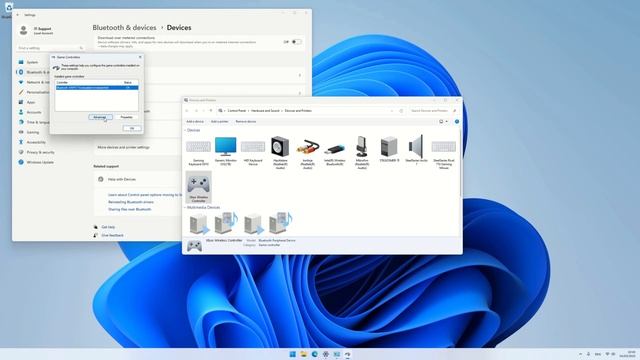The image size is (640, 360).
Task: Open Control Panel taskbar icon
Action: click(x=337, y=354)
